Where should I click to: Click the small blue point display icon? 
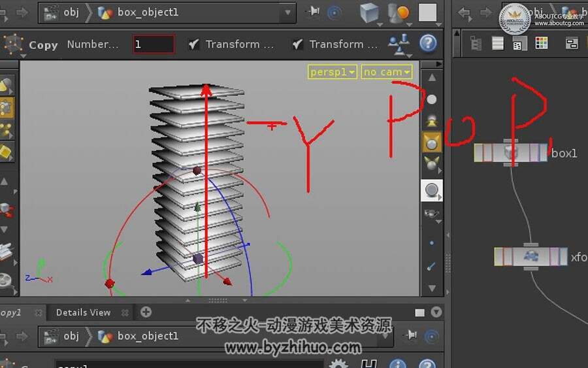point(432,243)
